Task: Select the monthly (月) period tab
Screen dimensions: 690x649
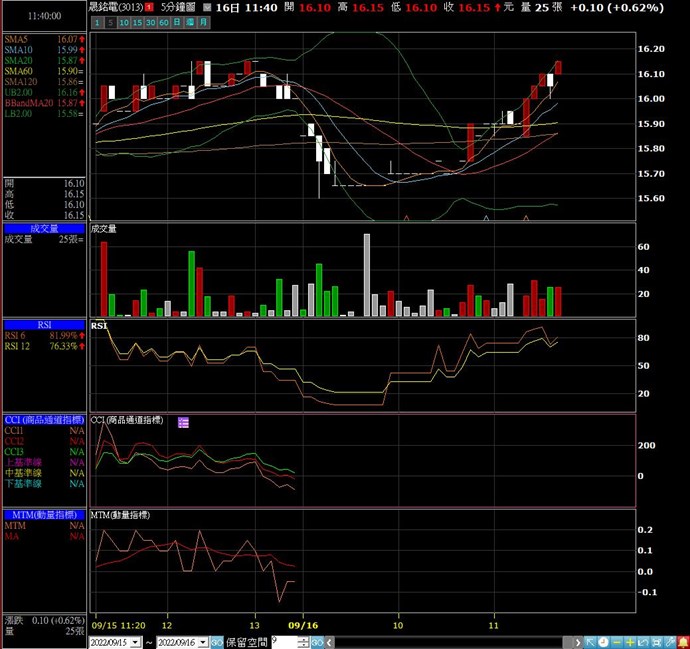Action: (x=204, y=22)
